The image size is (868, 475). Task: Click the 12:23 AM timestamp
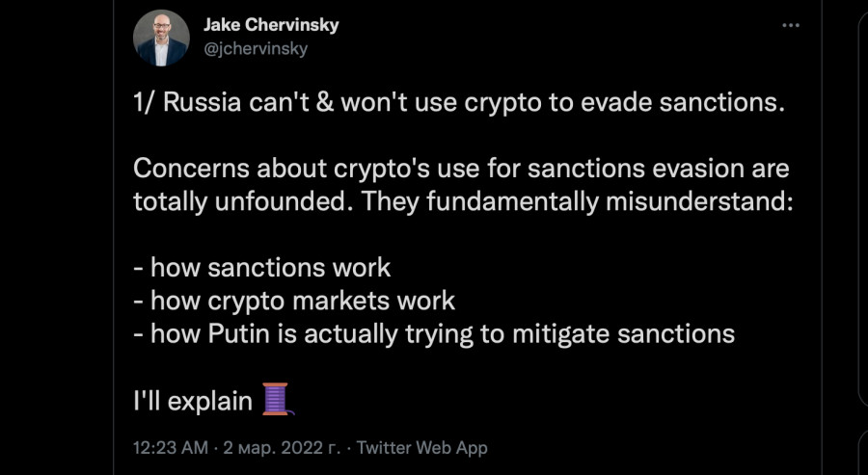pyautogui.click(x=171, y=447)
